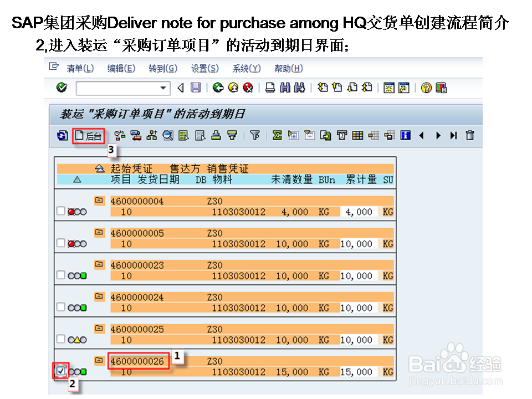Open the command field dropdown arrow

coord(163,88)
